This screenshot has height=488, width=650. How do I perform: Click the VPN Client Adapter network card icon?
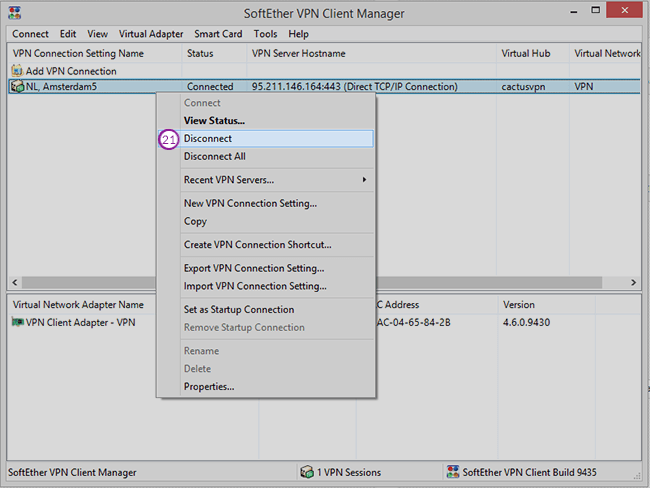[17, 322]
